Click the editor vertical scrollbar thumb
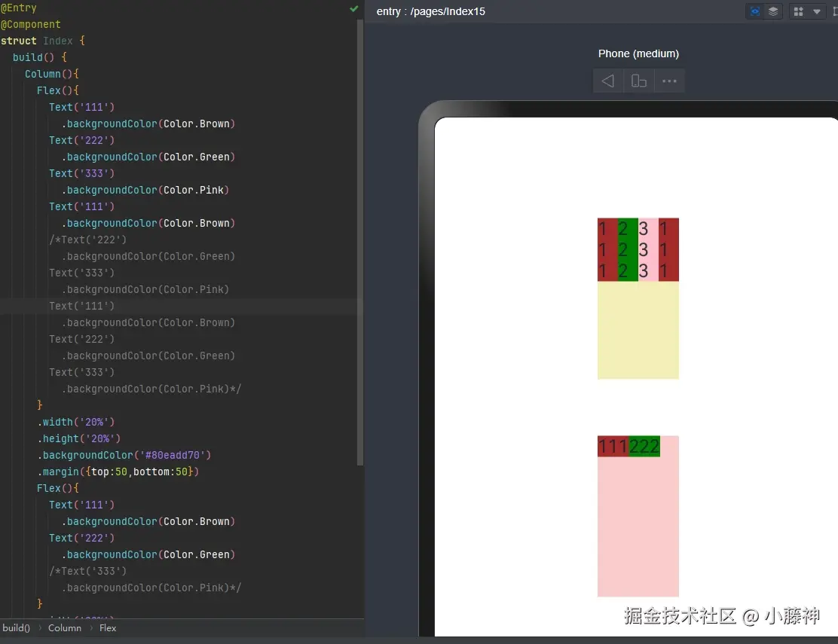This screenshot has height=644, width=838. tap(360, 243)
